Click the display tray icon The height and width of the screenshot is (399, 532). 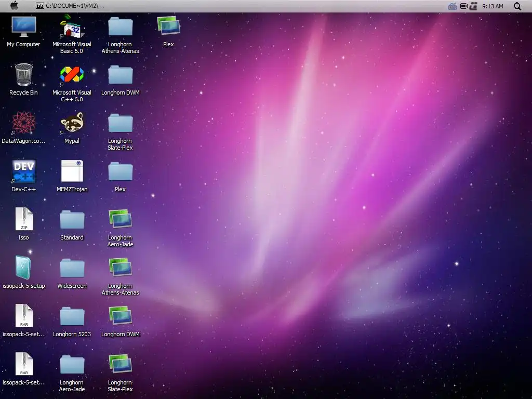pos(463,6)
